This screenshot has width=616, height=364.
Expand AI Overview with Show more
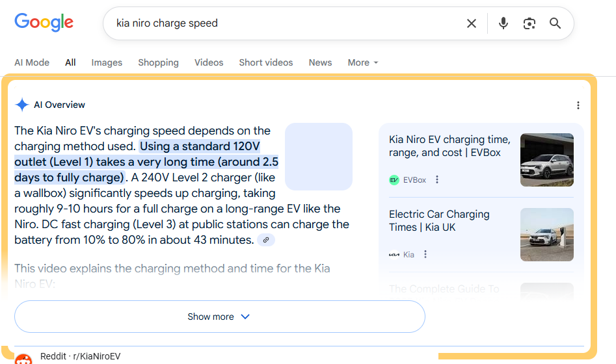220,317
